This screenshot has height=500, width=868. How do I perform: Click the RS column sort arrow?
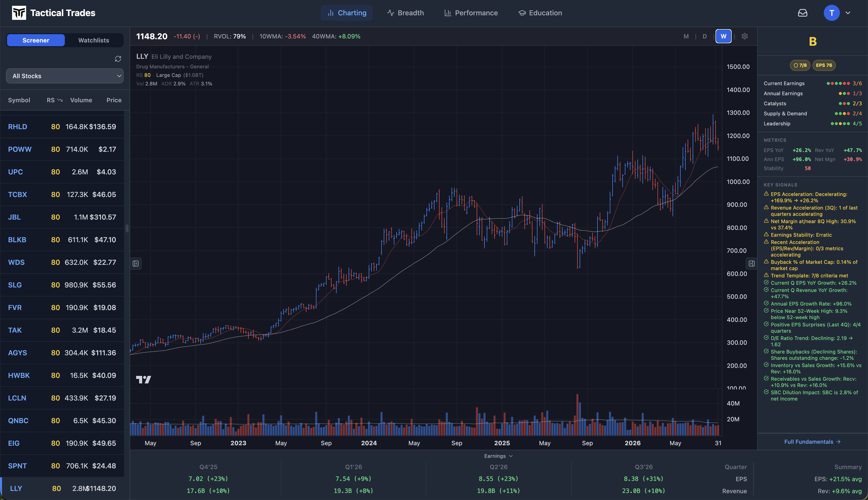click(x=60, y=100)
